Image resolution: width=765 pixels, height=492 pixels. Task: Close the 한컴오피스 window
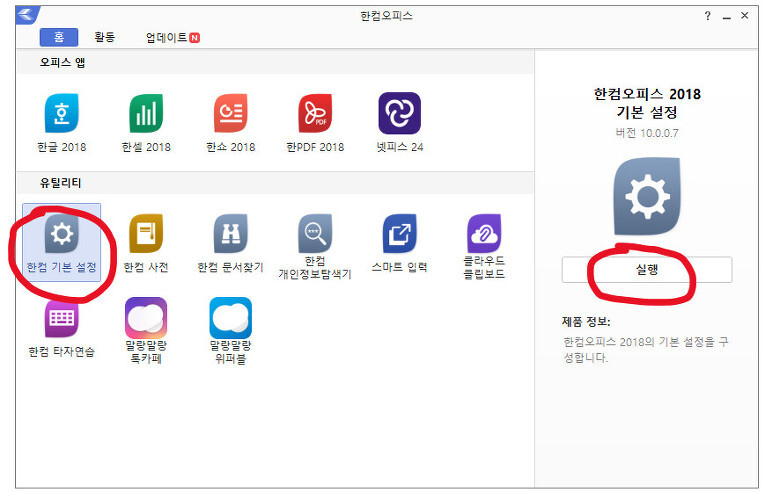(x=745, y=16)
